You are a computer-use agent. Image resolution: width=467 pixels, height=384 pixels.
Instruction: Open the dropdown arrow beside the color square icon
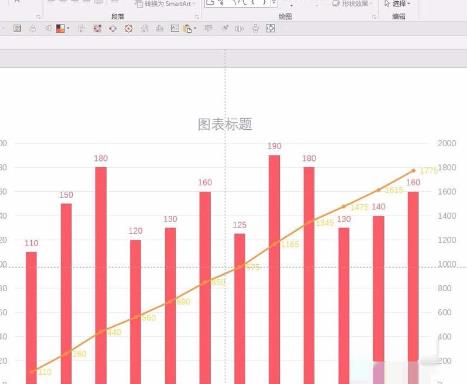pos(68,29)
